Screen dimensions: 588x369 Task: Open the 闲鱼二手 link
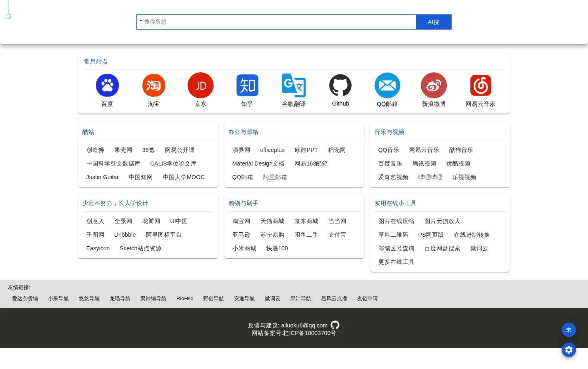click(306, 235)
